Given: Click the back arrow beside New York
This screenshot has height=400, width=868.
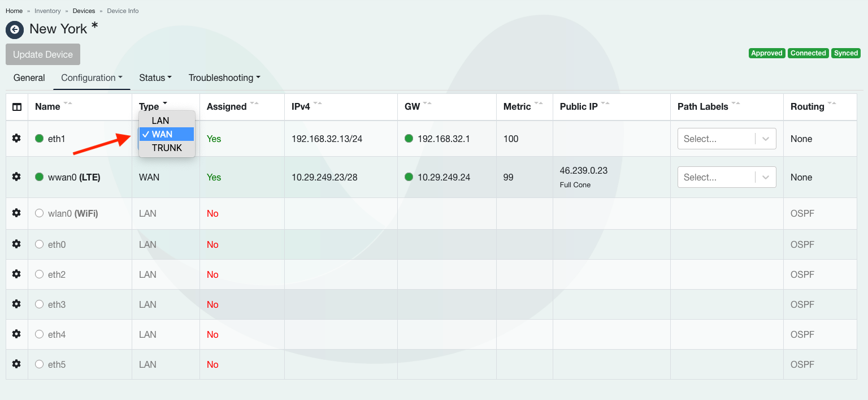Looking at the screenshot, I should point(15,29).
